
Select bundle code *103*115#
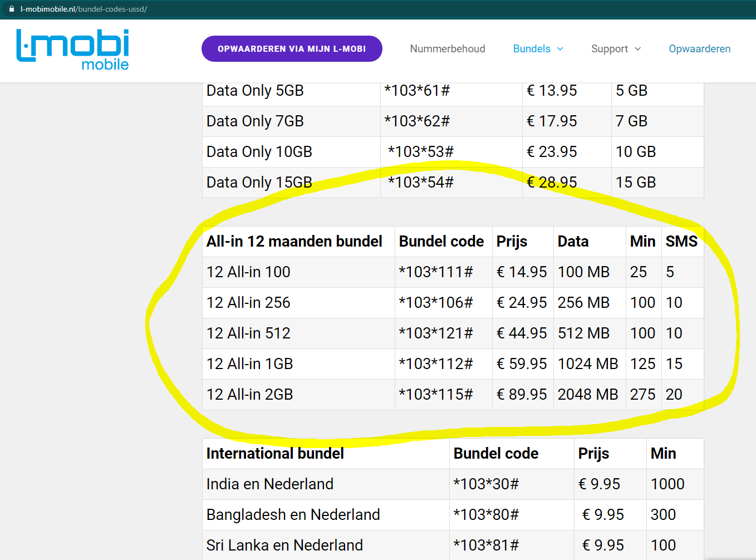point(436,395)
